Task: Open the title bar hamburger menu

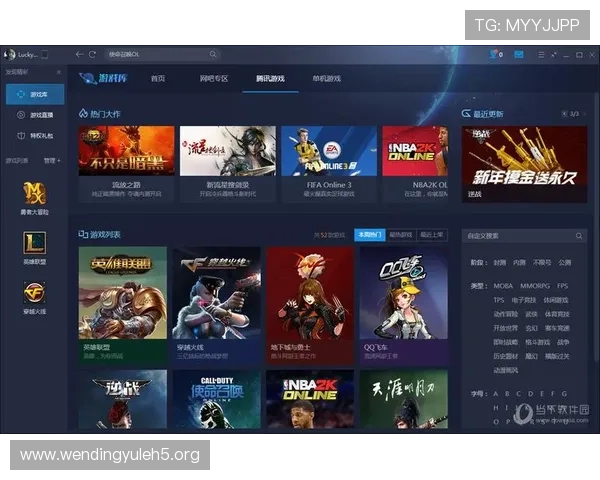Action: tap(540, 54)
